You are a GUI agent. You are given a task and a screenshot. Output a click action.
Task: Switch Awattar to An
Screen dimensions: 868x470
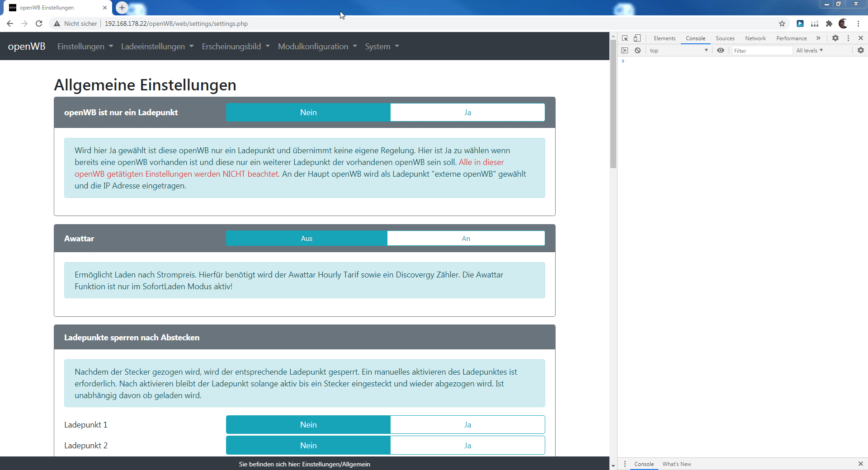pyautogui.click(x=466, y=239)
